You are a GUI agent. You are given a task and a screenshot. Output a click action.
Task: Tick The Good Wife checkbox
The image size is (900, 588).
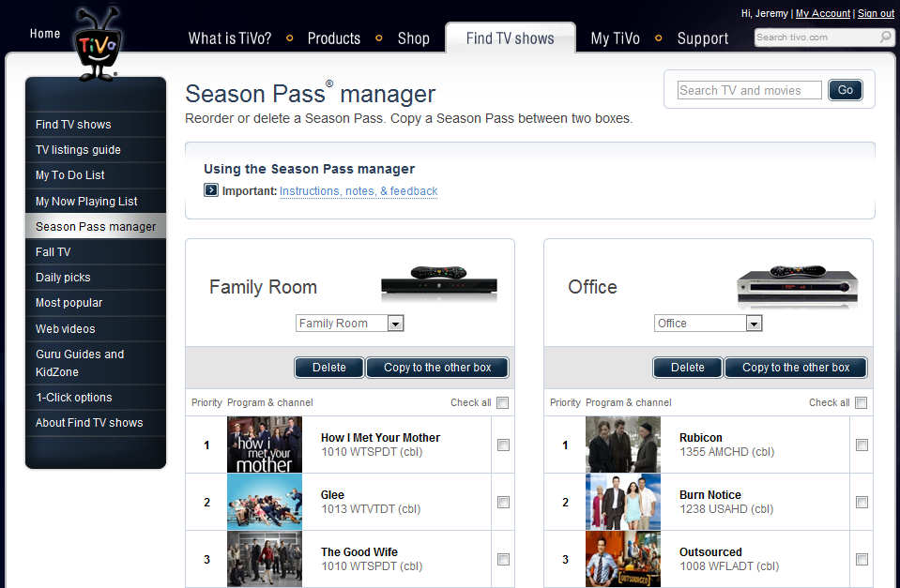pyautogui.click(x=503, y=559)
